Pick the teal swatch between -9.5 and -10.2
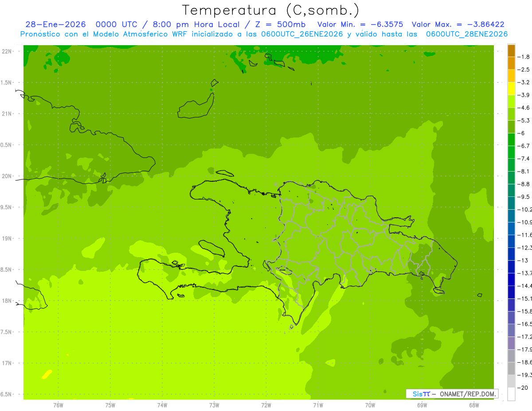Screen dimensions: 532x411 point(511,203)
